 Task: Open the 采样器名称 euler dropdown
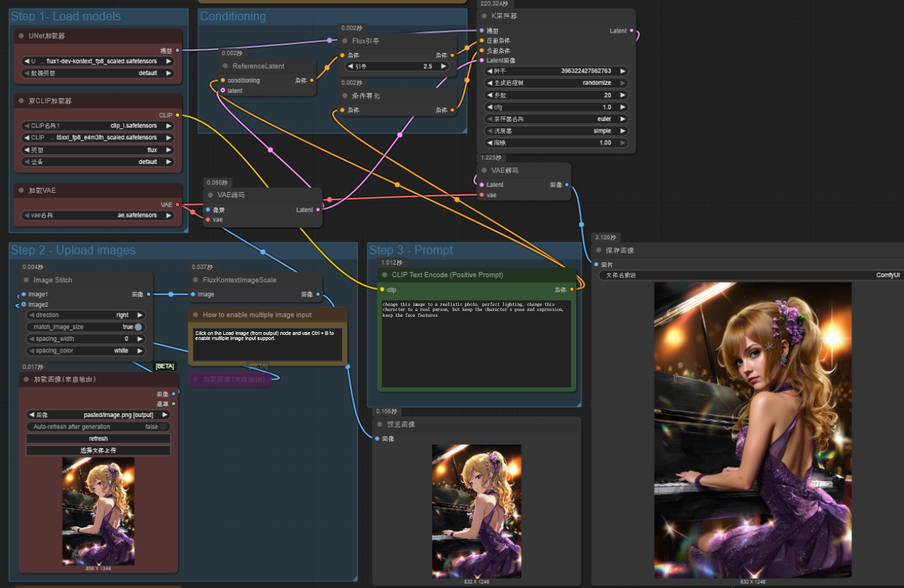[556, 119]
